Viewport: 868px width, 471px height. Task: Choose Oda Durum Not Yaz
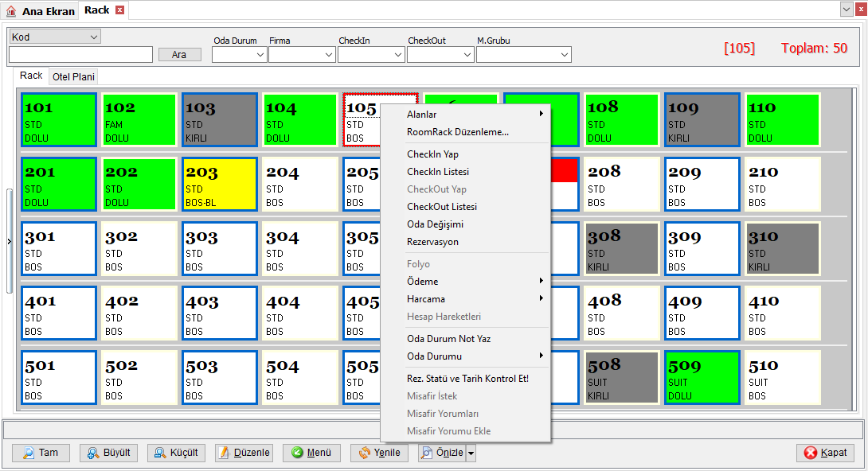[x=466, y=339]
